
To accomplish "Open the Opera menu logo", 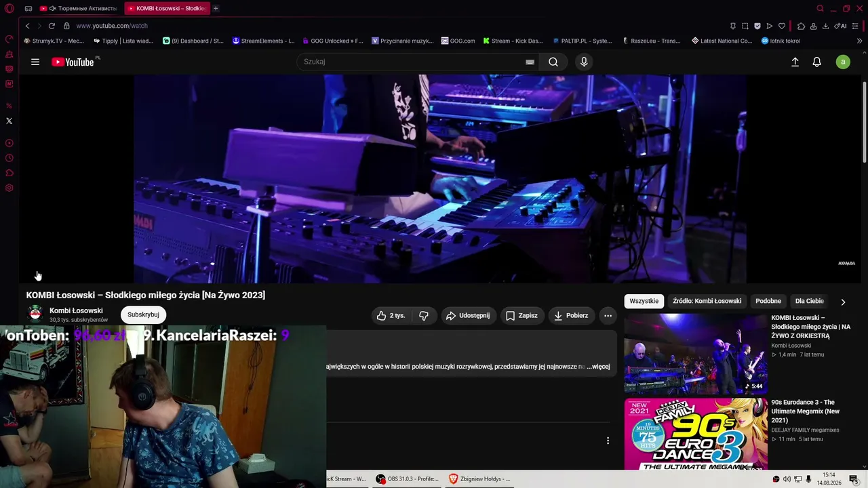I will pyautogui.click(x=9, y=9).
